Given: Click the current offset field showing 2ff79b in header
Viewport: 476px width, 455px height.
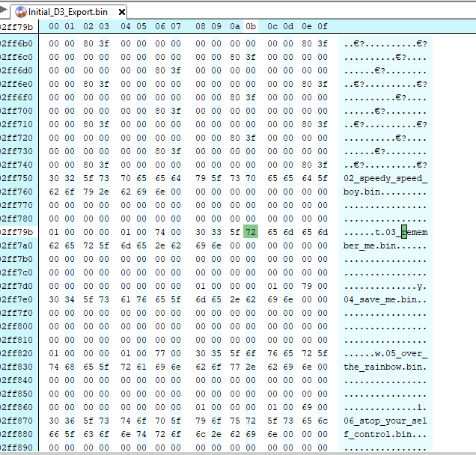Looking at the screenshot, I should [17, 27].
